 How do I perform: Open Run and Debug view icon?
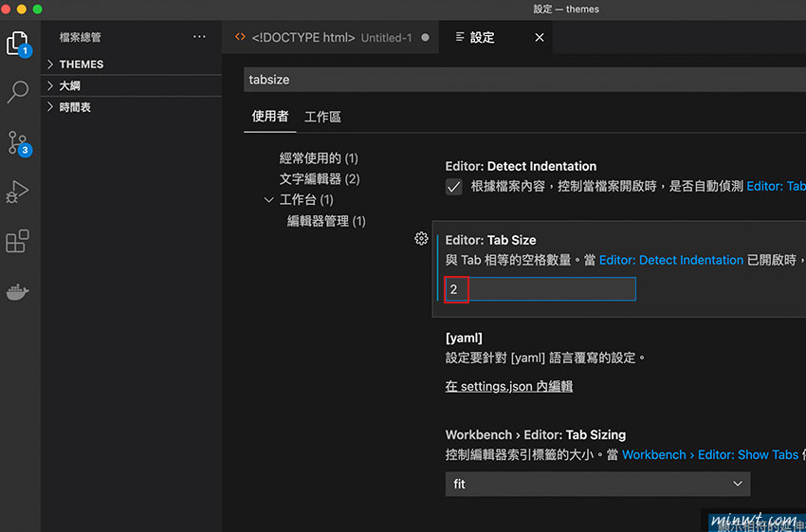pyautogui.click(x=17, y=192)
